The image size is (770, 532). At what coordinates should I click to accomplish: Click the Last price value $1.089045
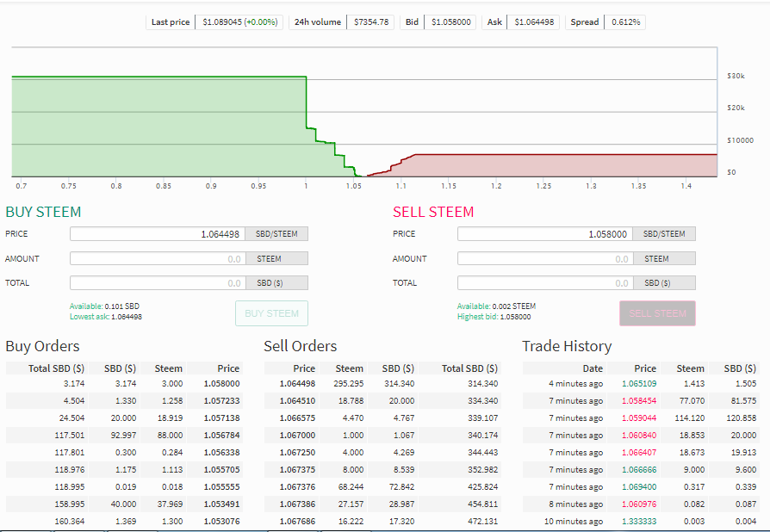tap(239, 22)
